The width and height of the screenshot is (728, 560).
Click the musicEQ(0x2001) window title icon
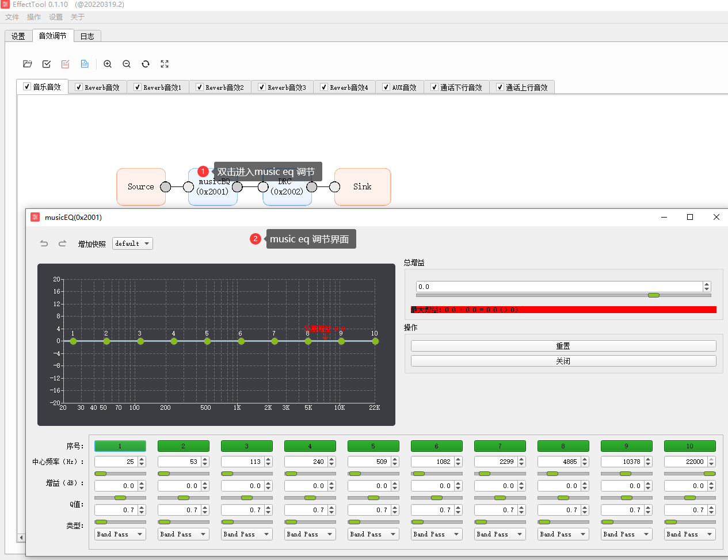pyautogui.click(x=35, y=217)
